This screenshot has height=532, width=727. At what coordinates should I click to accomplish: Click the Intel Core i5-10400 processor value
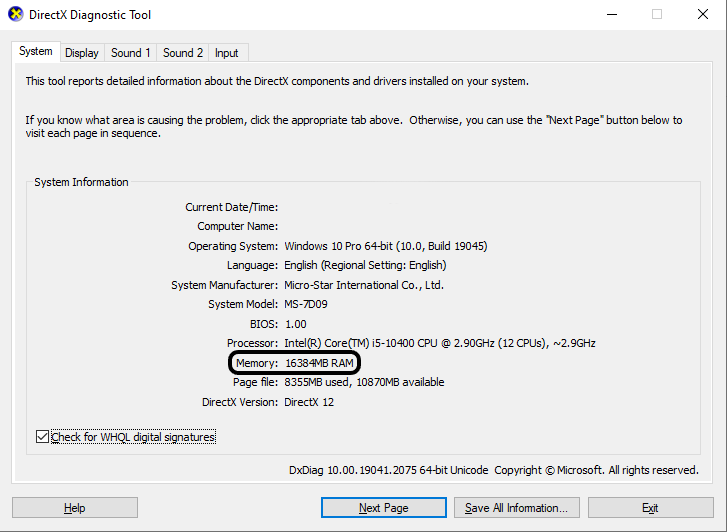440,343
